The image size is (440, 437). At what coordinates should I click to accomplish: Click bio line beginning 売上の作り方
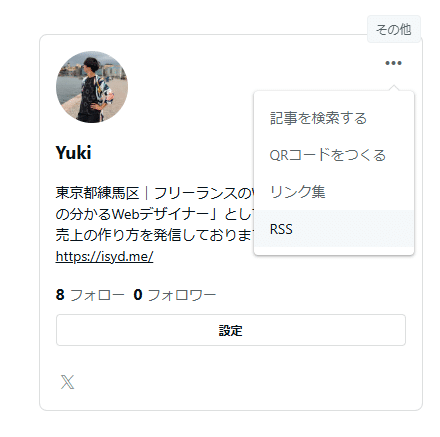[155, 235]
